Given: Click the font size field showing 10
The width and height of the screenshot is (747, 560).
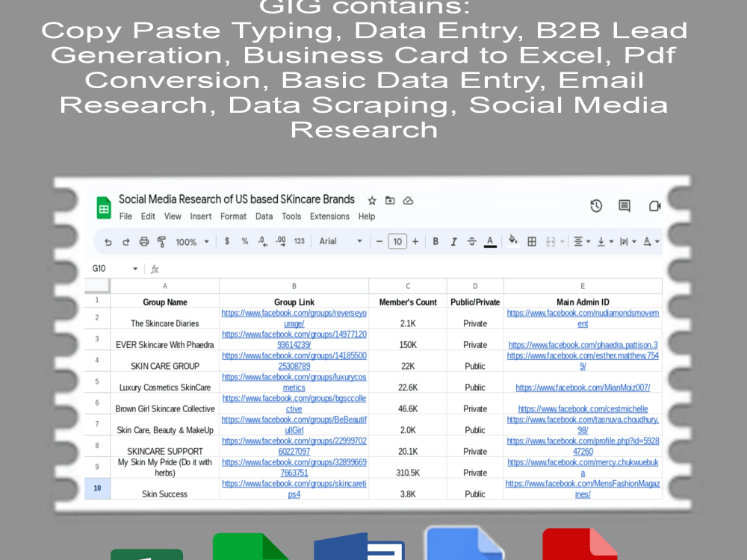Looking at the screenshot, I should point(397,241).
